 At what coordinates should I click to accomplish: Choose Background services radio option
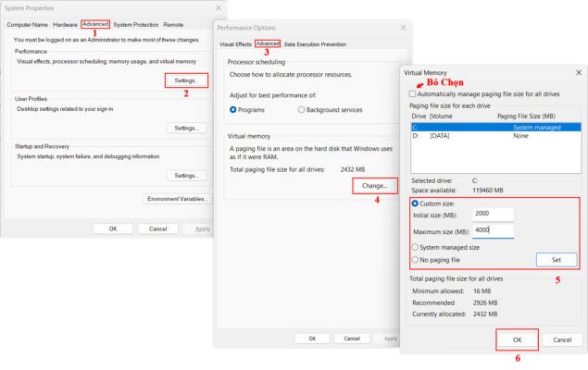[302, 109]
